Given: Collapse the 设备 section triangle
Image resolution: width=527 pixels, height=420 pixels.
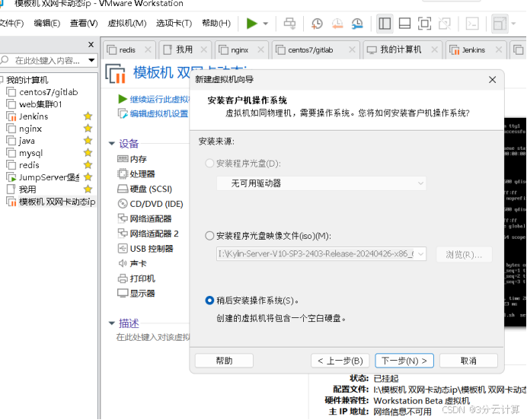Looking at the screenshot, I should point(112,144).
